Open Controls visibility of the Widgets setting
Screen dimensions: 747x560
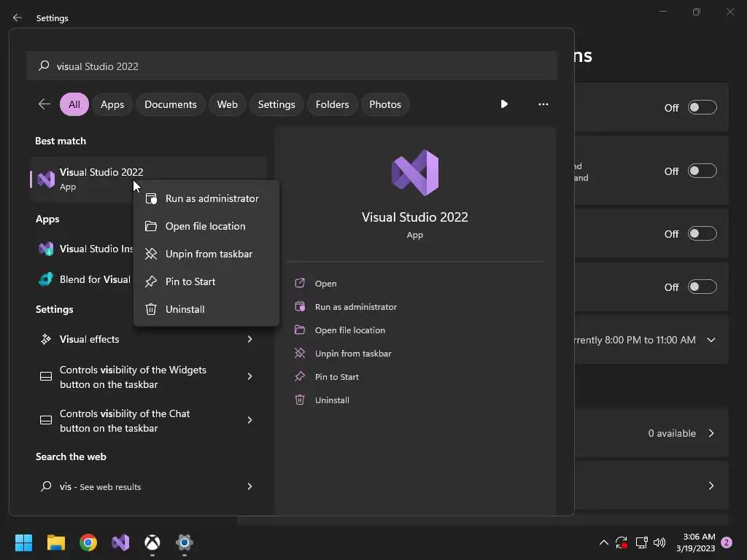pos(147,377)
